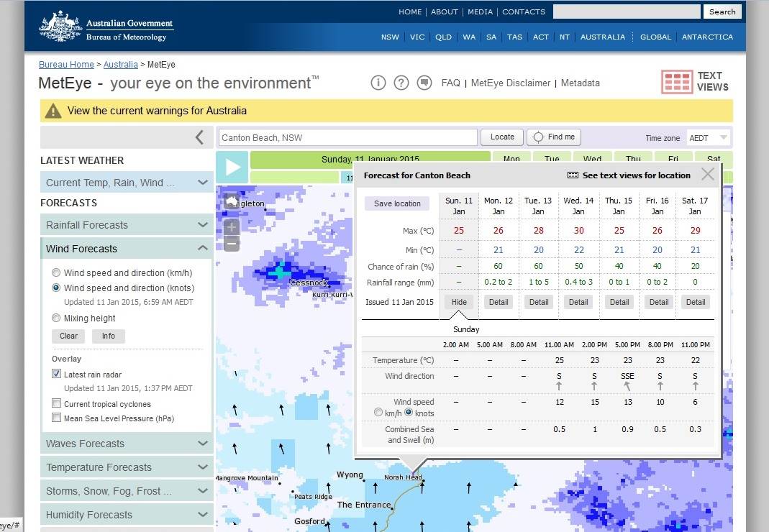This screenshot has height=532, width=769.
Task: Expand the Waves Forecasts section
Action: click(127, 444)
